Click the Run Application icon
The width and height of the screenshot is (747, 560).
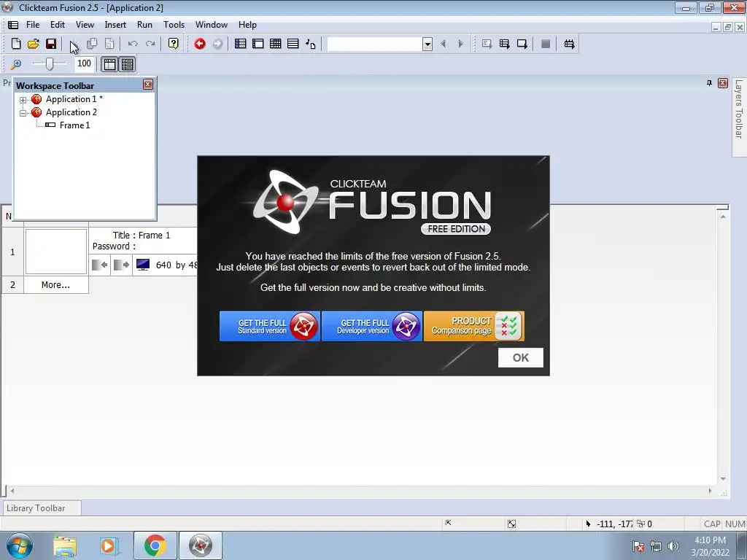[505, 44]
